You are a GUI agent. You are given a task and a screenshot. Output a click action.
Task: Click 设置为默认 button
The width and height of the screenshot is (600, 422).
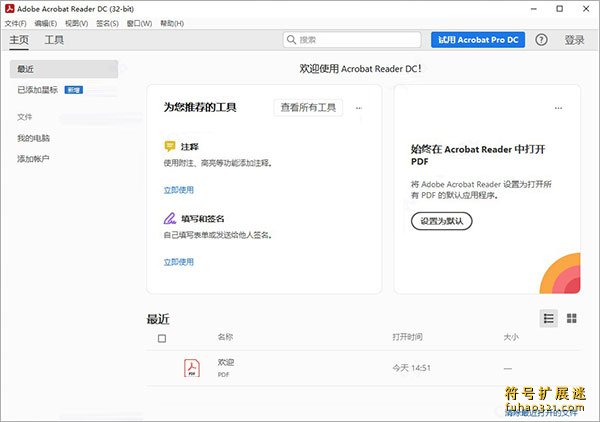(x=442, y=221)
